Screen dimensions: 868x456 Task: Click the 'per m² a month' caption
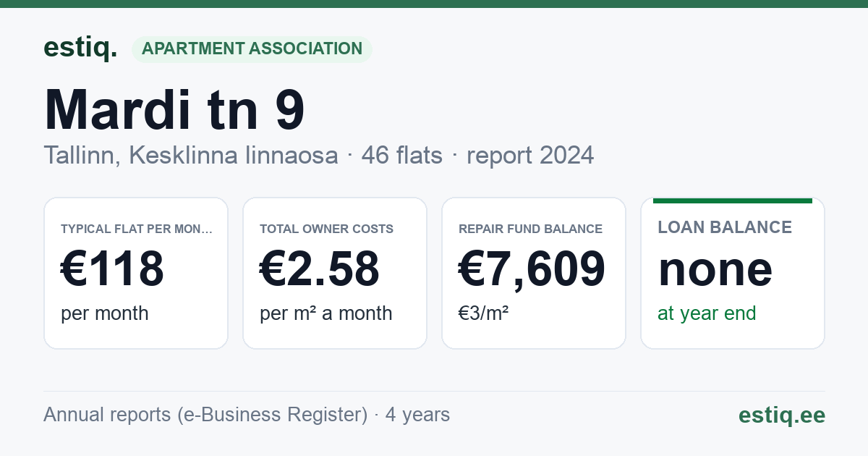(326, 313)
